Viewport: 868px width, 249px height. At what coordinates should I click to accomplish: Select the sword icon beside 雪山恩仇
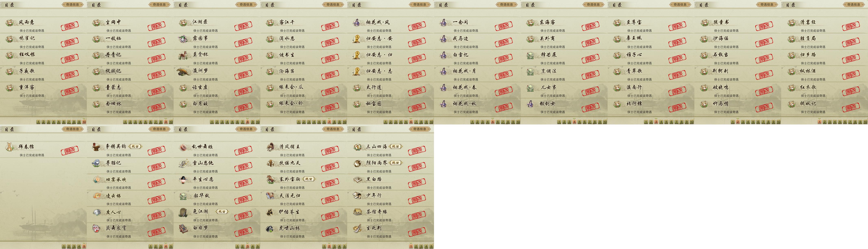184,163
